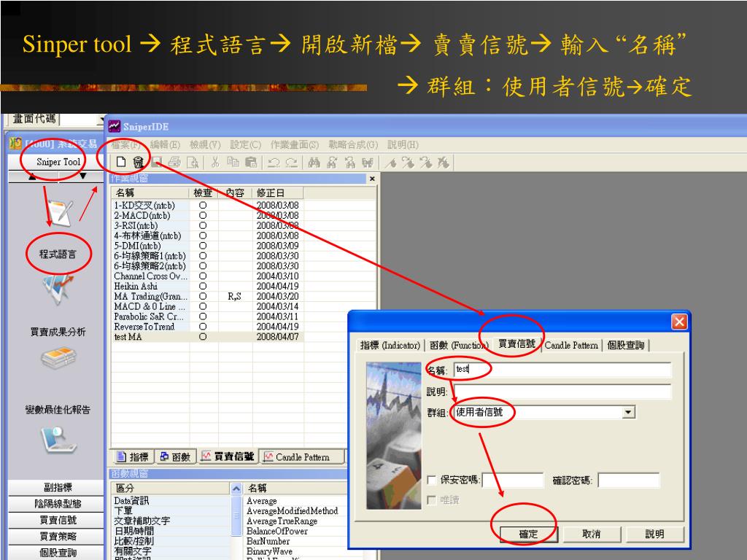Select the 4-布林通道(ntcb) row
This screenshot has height=560, width=747.
(207, 236)
